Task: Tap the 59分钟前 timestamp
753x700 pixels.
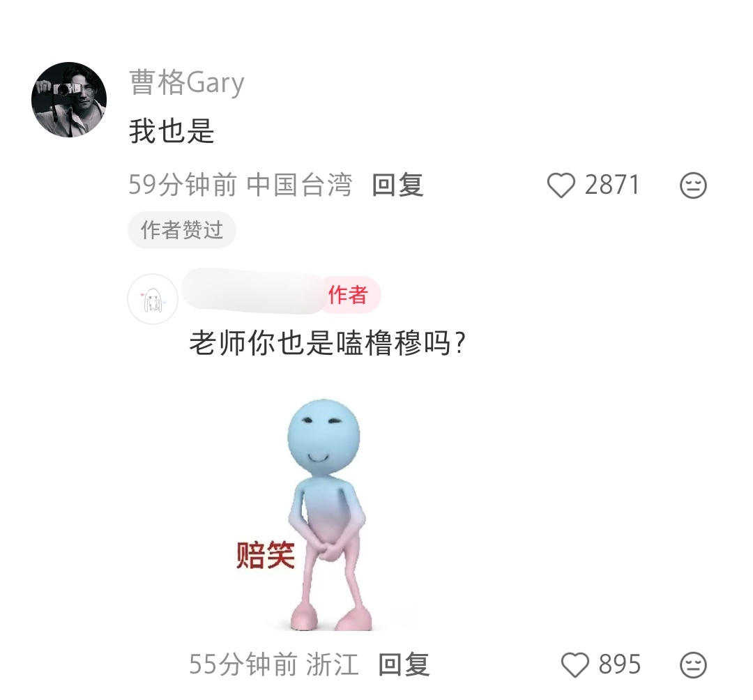Action: pos(183,185)
